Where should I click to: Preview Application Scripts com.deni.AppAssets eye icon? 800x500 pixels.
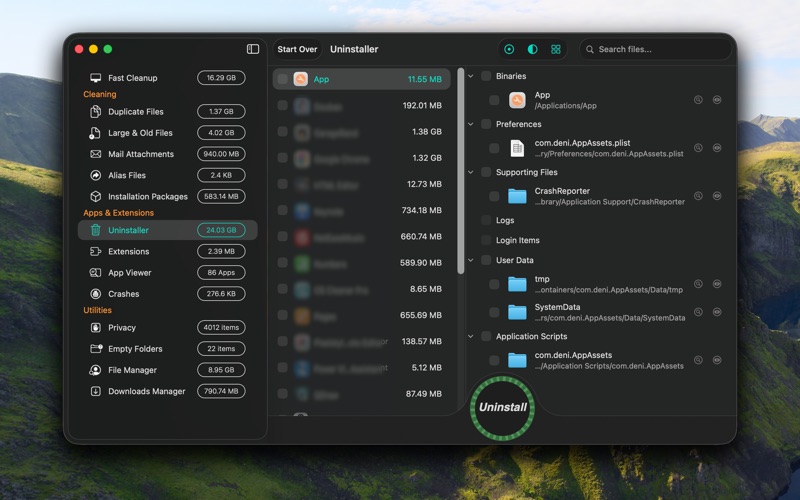pos(717,360)
